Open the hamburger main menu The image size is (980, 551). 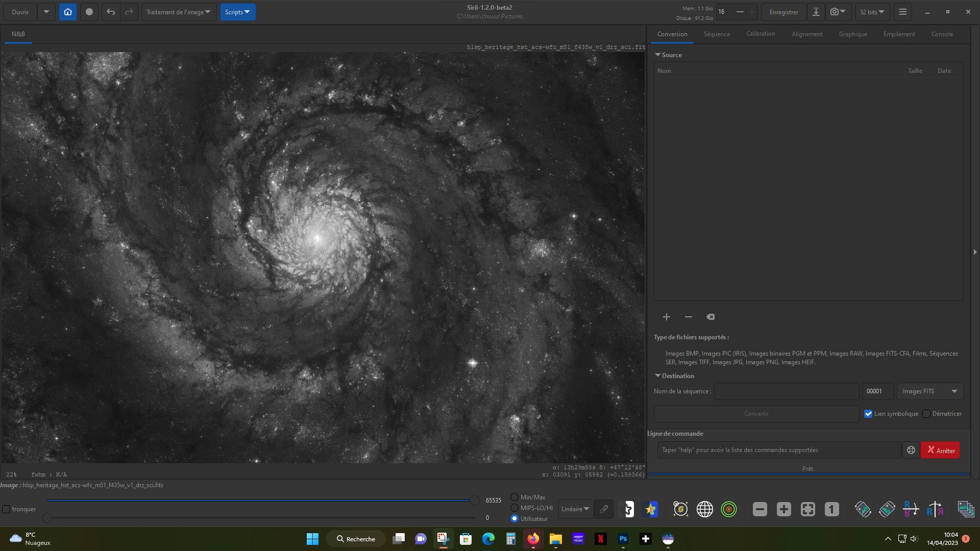click(x=903, y=12)
